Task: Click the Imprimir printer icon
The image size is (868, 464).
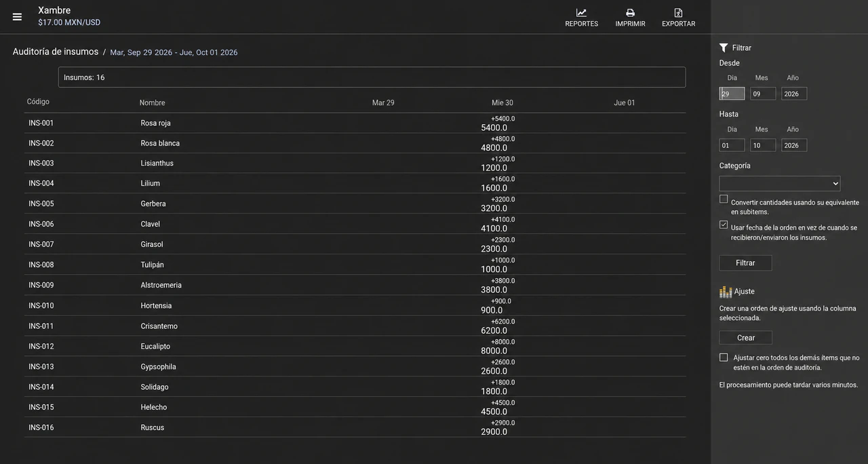Action: point(630,12)
